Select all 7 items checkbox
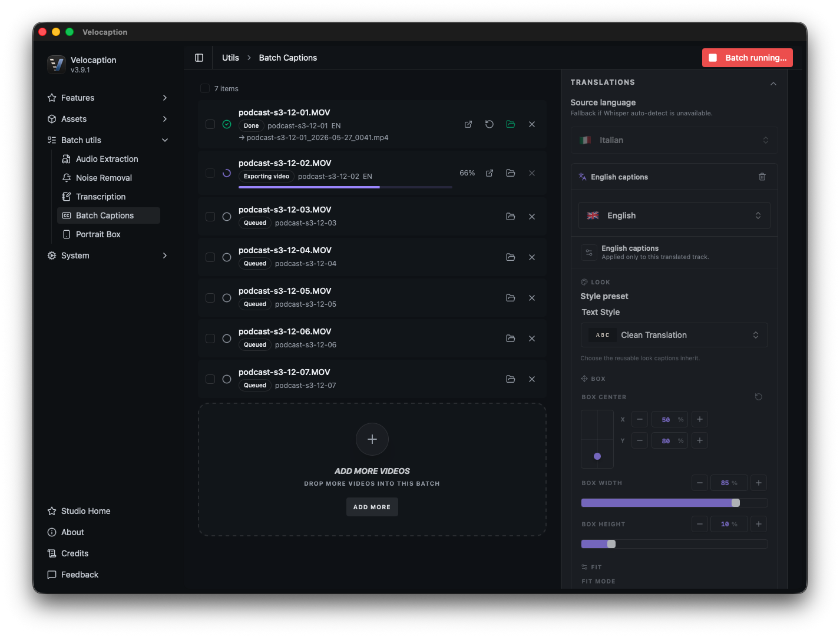The height and width of the screenshot is (637, 840). coord(205,88)
